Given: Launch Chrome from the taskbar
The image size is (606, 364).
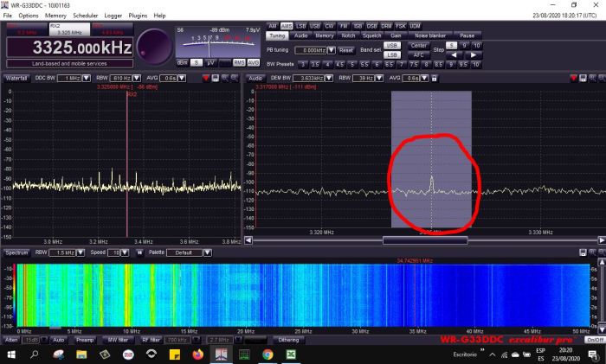Looking at the screenshot, I should [268, 354].
